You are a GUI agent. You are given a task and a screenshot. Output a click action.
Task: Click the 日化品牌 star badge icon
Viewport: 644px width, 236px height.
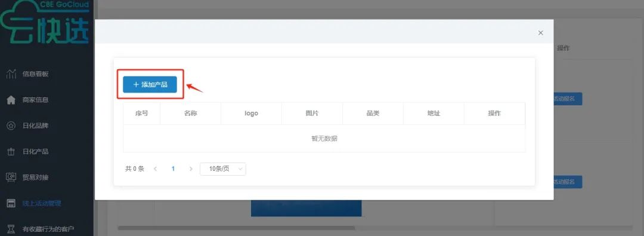tap(11, 125)
